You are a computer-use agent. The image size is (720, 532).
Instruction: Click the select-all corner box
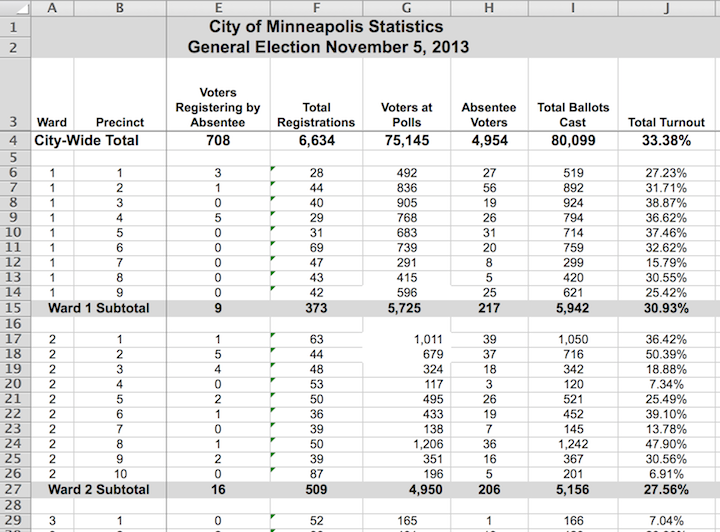coord(15,8)
